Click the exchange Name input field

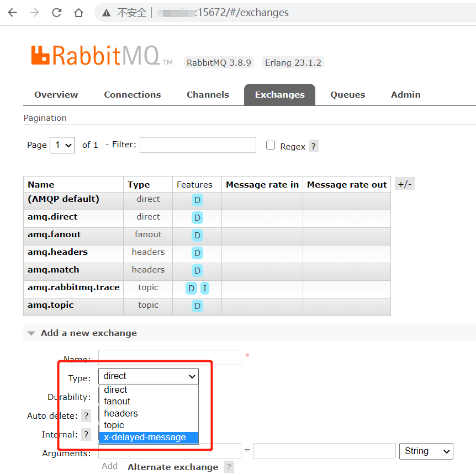coord(170,357)
